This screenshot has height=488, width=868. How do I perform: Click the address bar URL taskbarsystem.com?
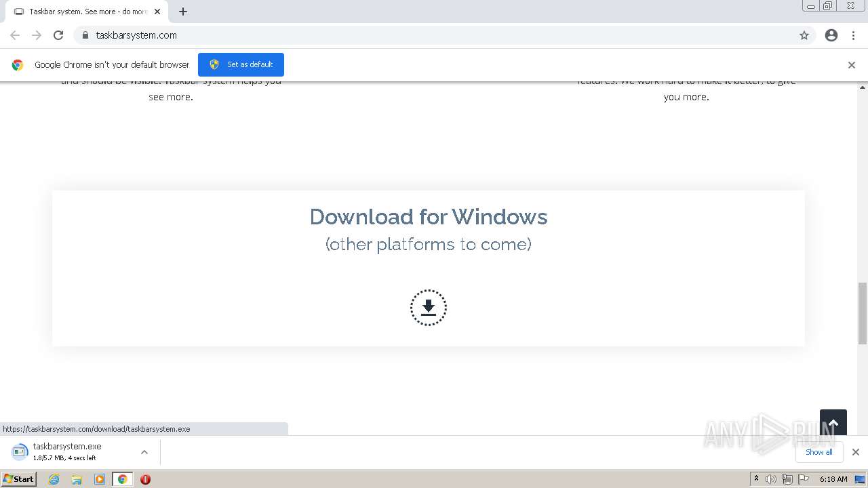tap(136, 35)
